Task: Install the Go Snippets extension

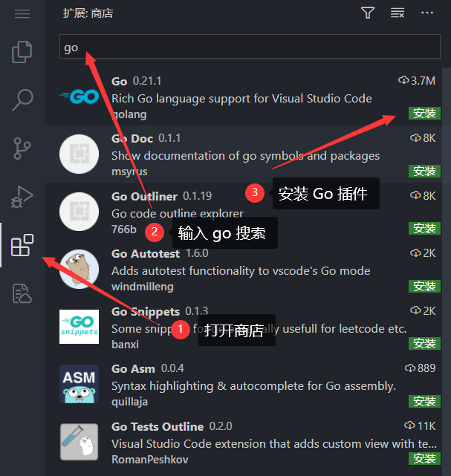Action: tap(424, 344)
